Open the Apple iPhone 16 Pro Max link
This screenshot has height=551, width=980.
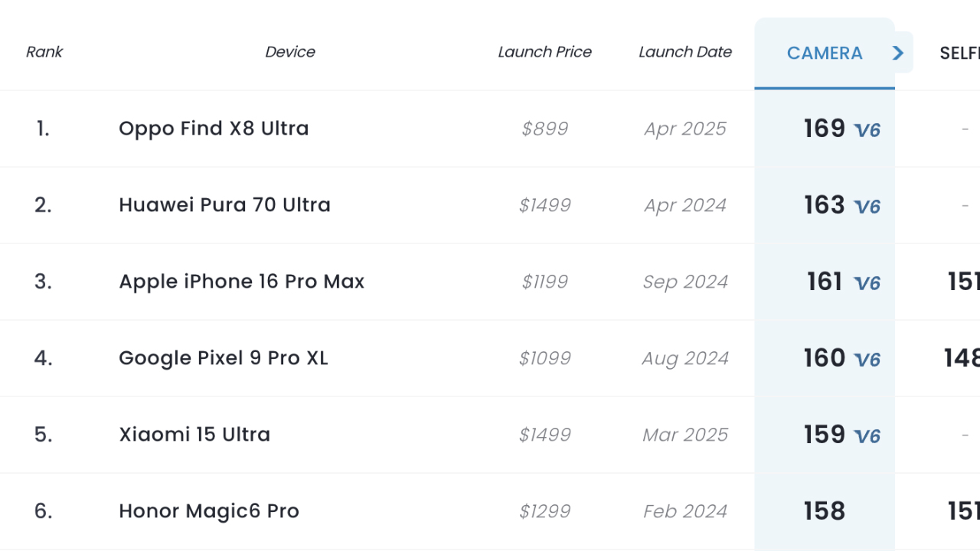pyautogui.click(x=241, y=282)
